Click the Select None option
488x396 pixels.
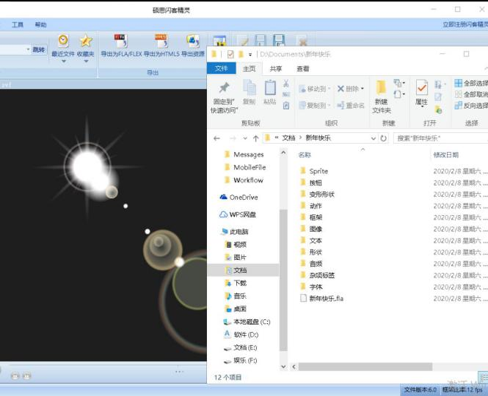(x=471, y=94)
